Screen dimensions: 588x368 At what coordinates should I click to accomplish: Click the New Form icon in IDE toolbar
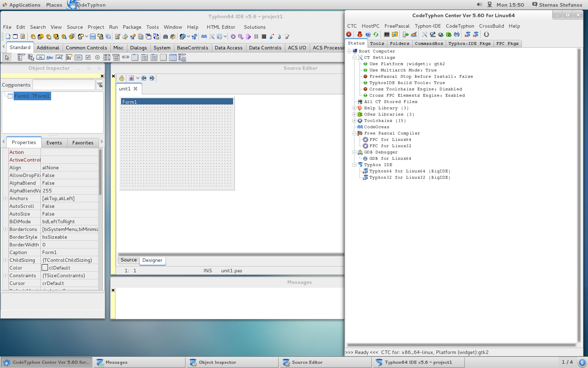point(15,36)
